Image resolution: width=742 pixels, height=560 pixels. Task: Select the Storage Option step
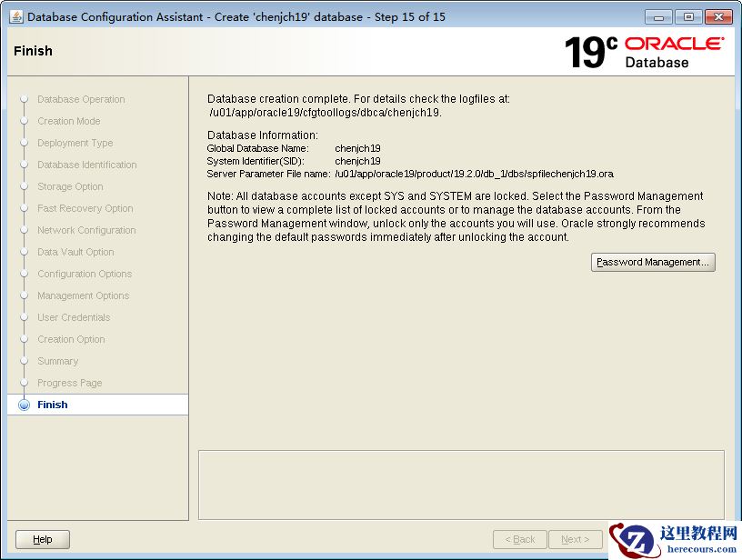click(70, 186)
